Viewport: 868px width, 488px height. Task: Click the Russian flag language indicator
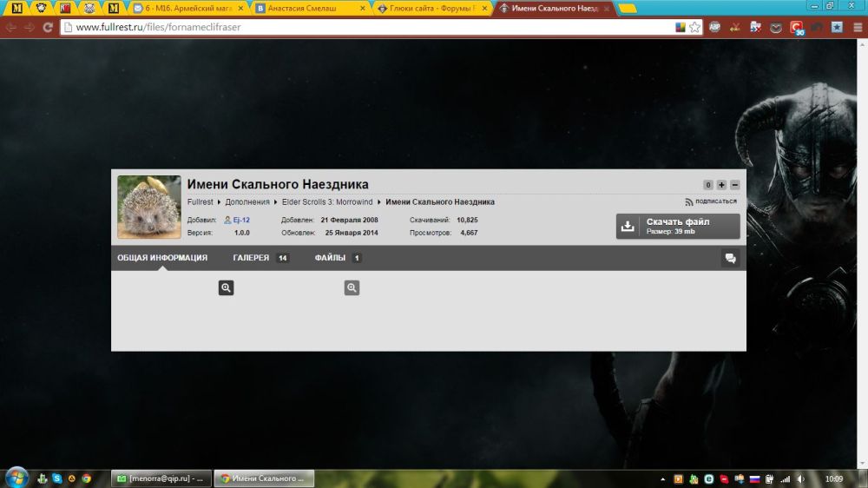pyautogui.click(x=754, y=479)
